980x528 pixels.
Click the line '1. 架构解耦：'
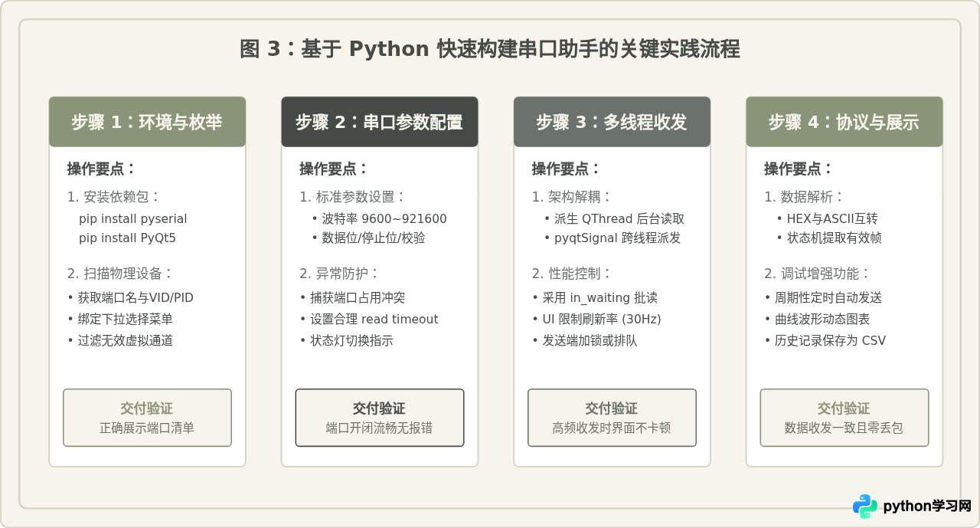[x=573, y=197]
